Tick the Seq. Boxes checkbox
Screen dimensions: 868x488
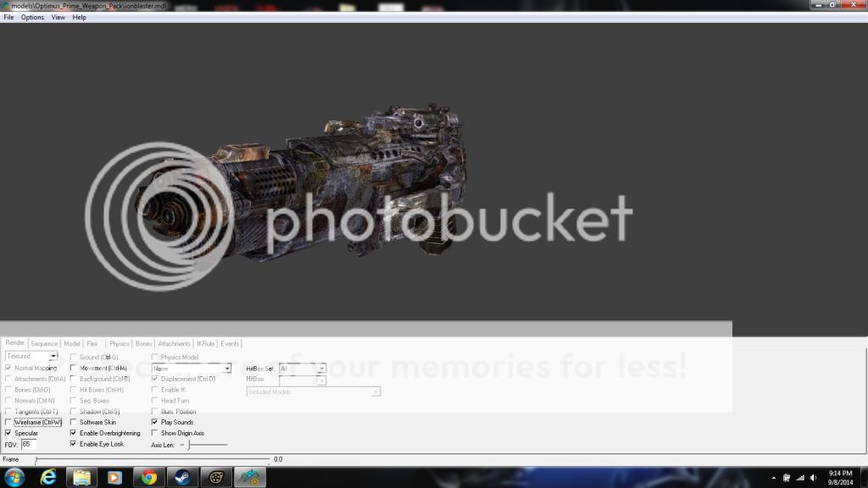click(x=73, y=401)
